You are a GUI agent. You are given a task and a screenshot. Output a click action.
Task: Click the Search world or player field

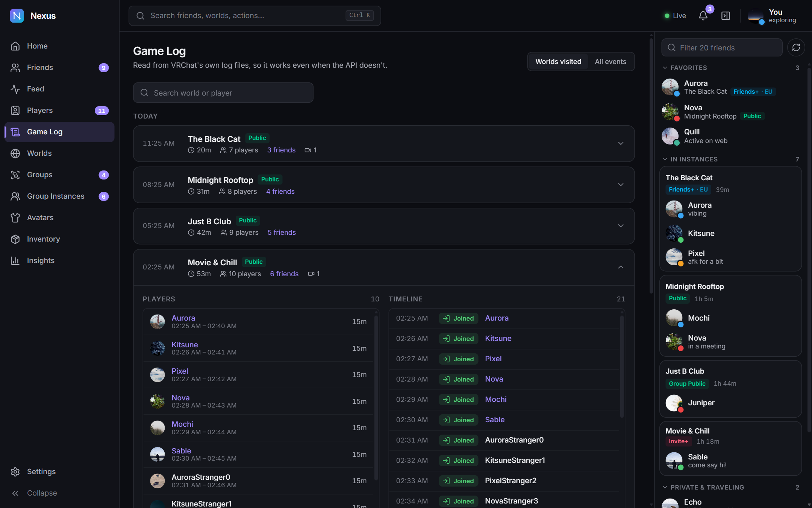click(223, 93)
